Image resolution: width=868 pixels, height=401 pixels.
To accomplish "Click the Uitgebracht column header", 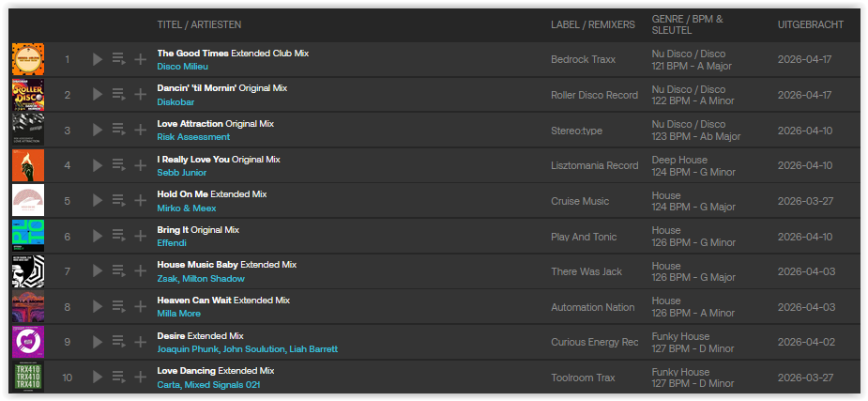I will (810, 24).
